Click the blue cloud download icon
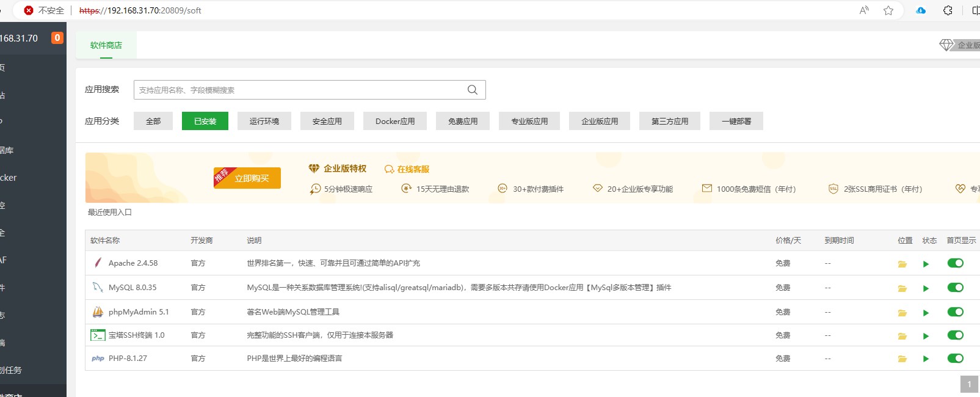 click(921, 10)
